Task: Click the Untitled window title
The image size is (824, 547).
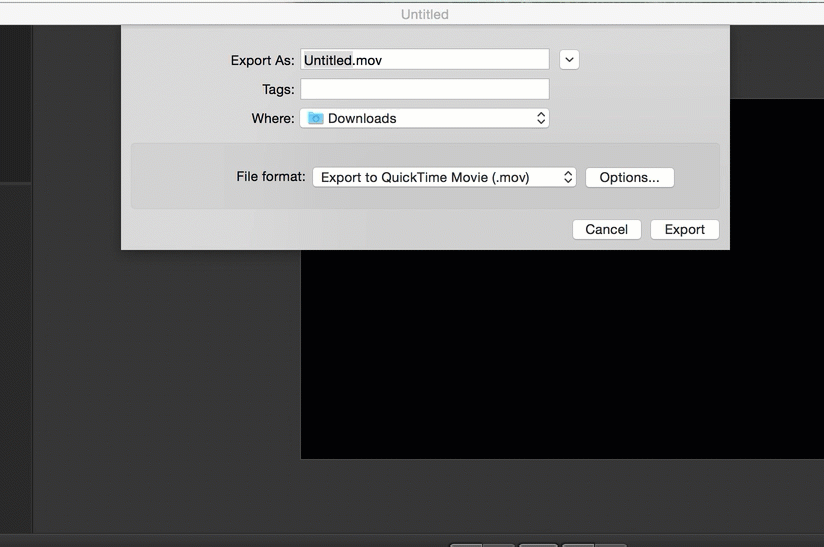Action: coord(425,14)
